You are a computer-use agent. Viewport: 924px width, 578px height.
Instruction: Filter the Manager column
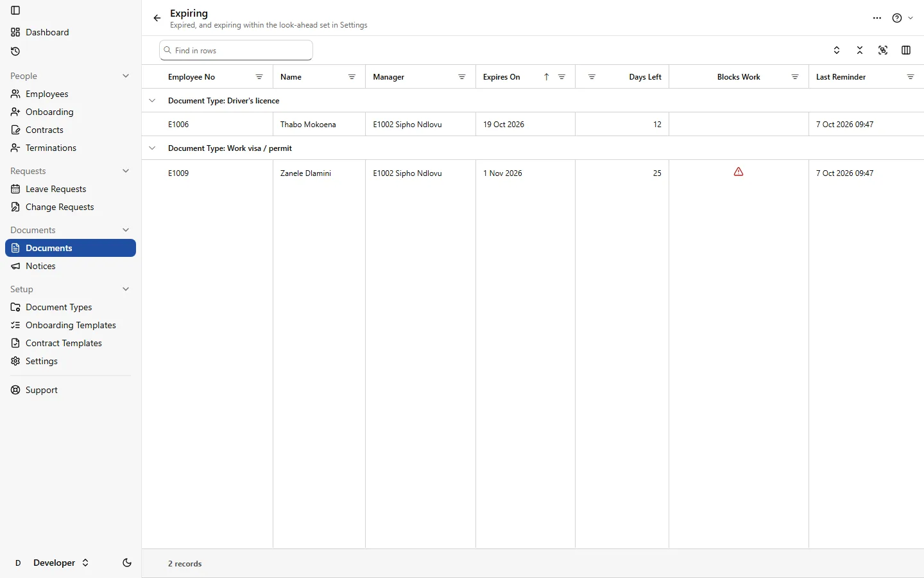tap(462, 77)
